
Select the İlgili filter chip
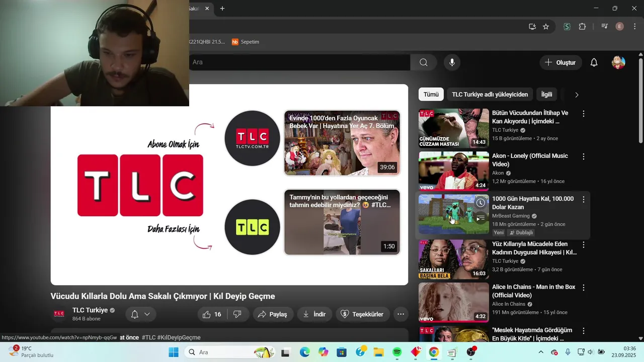(546, 95)
